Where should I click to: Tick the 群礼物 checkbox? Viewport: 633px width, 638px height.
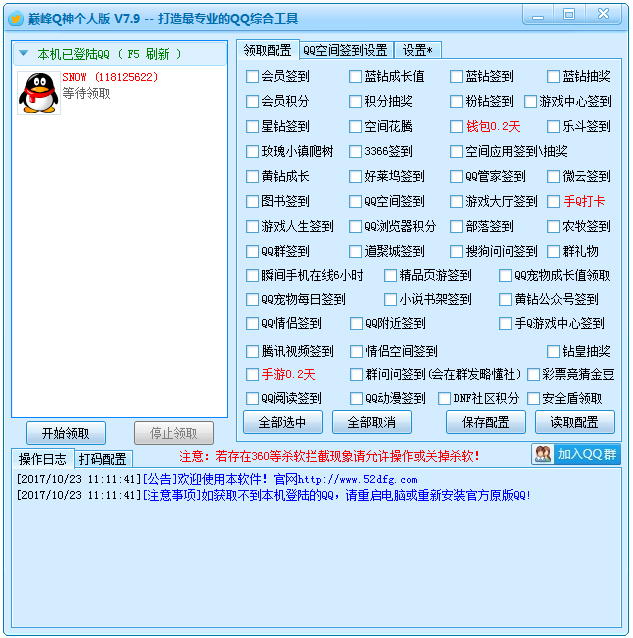click(553, 251)
